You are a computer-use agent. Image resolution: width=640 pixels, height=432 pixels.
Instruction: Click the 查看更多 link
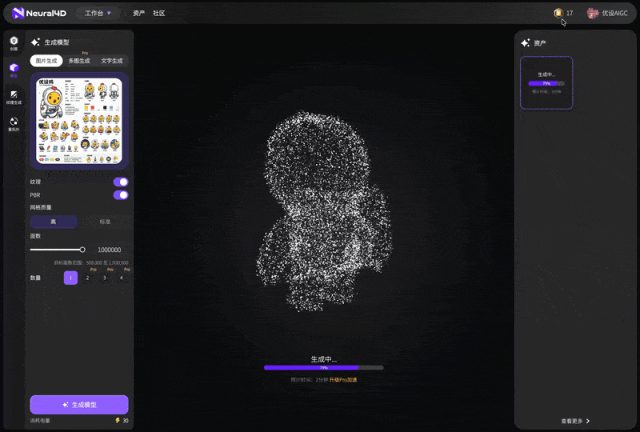pos(572,421)
